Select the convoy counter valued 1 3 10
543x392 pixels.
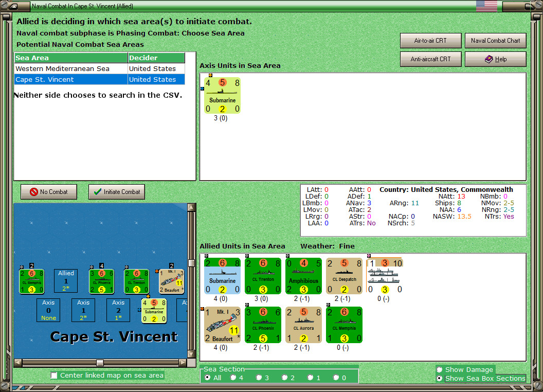click(x=385, y=276)
